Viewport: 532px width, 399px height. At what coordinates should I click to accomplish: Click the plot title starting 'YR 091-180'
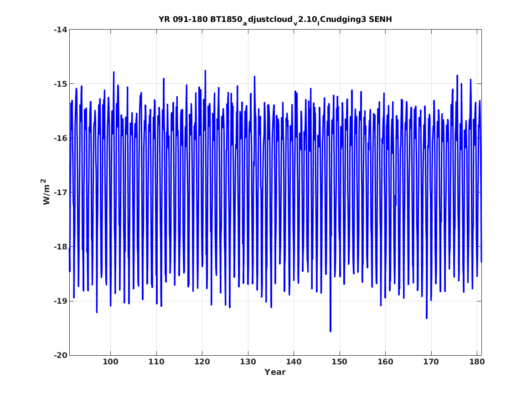(275, 20)
